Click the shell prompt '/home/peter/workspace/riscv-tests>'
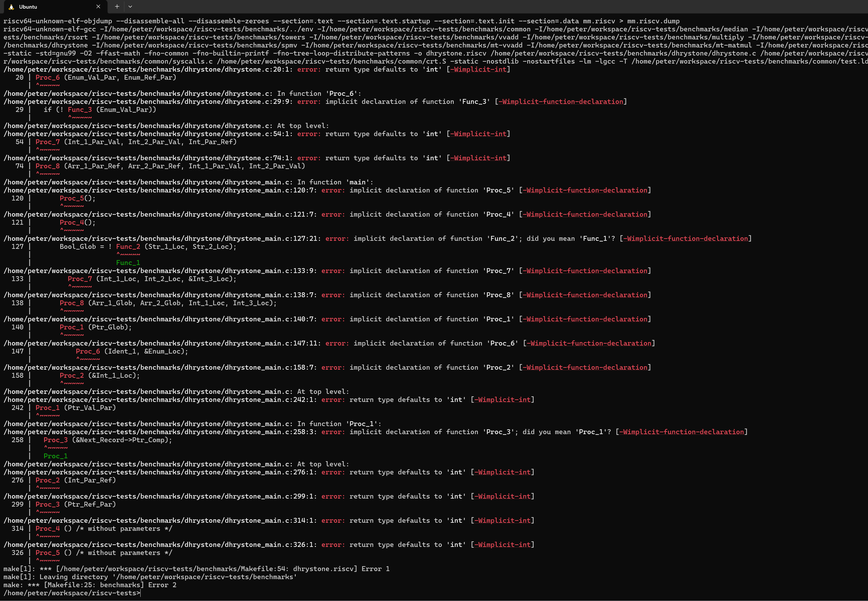 72,593
